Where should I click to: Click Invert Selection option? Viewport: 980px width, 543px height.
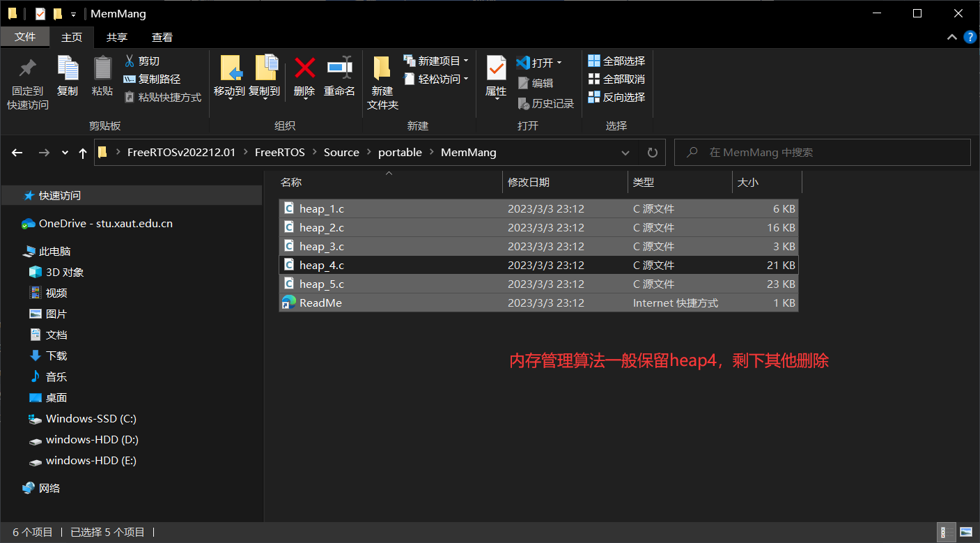tap(616, 97)
